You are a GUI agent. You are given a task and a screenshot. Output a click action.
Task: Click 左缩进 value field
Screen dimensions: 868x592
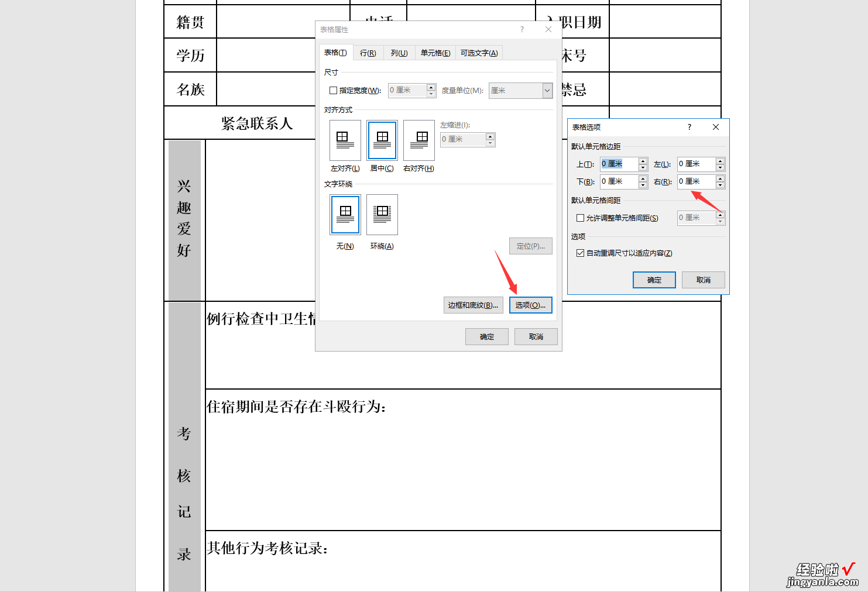(463, 140)
